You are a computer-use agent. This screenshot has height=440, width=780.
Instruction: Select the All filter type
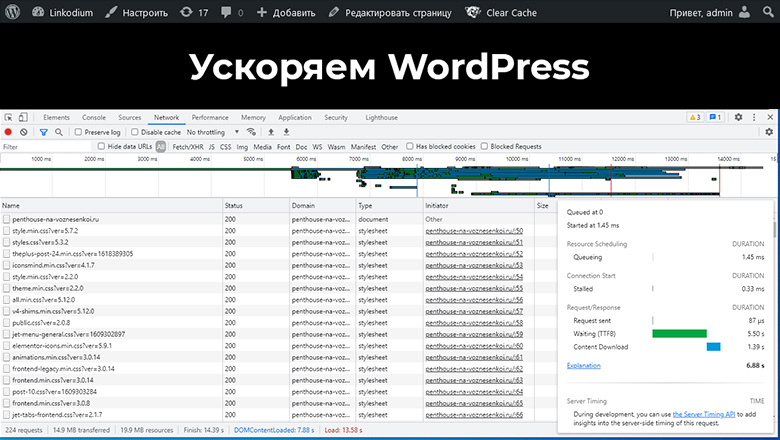[160, 147]
